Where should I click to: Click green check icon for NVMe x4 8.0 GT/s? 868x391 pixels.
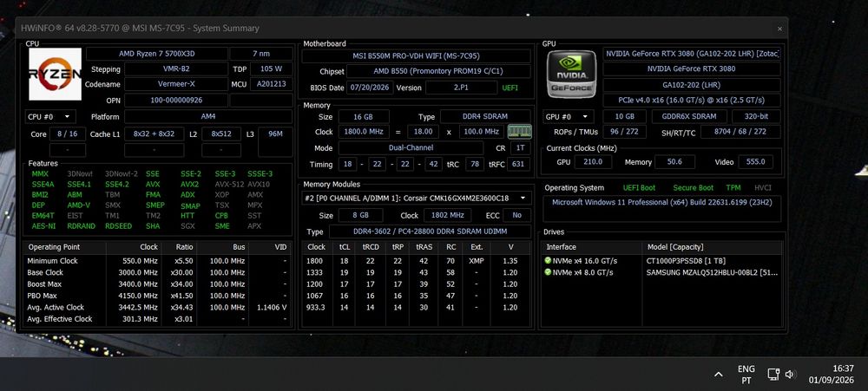548,272
